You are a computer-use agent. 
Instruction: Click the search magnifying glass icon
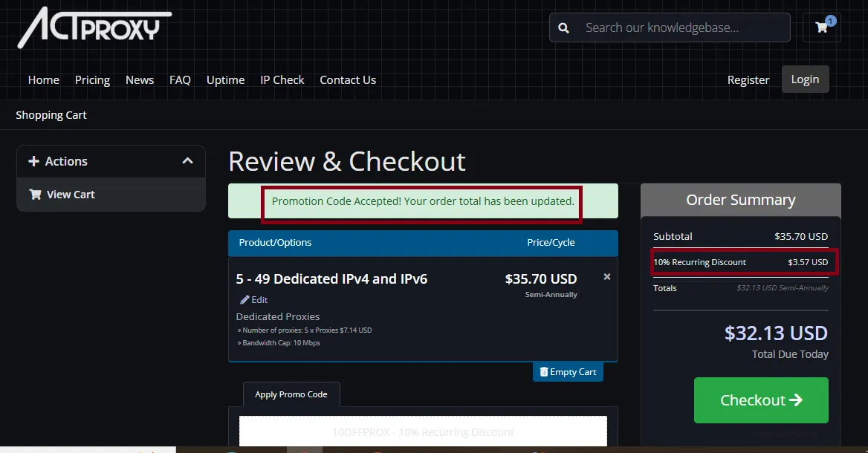563,27
